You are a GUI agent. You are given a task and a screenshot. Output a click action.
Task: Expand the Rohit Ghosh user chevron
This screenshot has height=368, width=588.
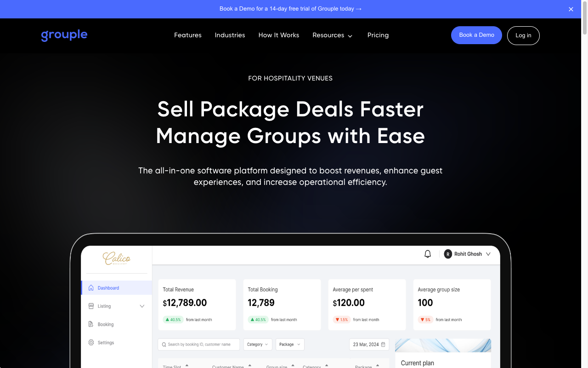488,254
